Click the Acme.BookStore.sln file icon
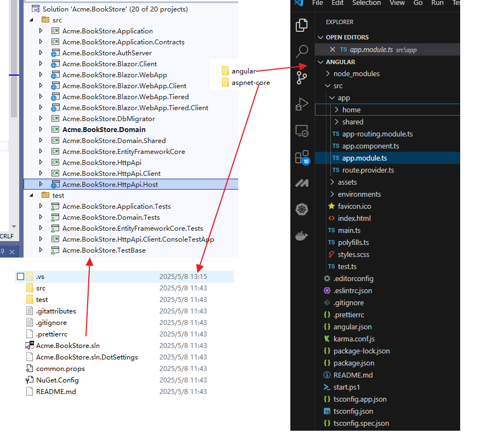The image size is (504, 434). tap(30, 345)
